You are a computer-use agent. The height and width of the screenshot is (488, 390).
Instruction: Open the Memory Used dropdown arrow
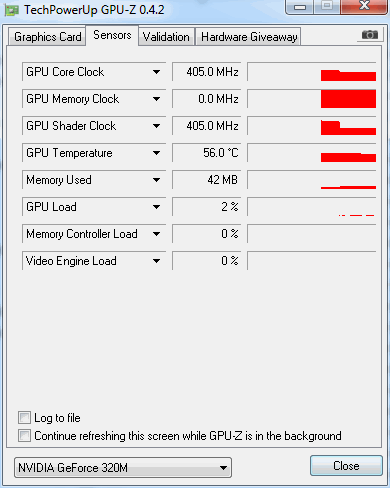pyautogui.click(x=156, y=180)
